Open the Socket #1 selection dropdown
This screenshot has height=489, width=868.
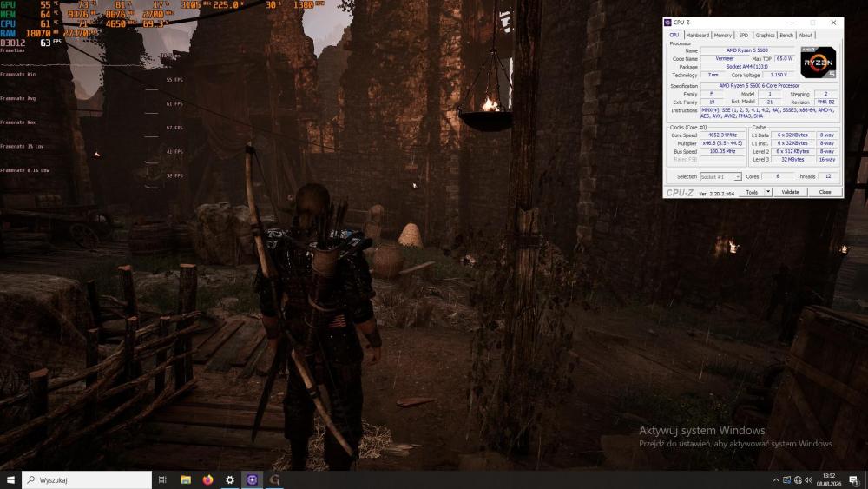(x=720, y=176)
